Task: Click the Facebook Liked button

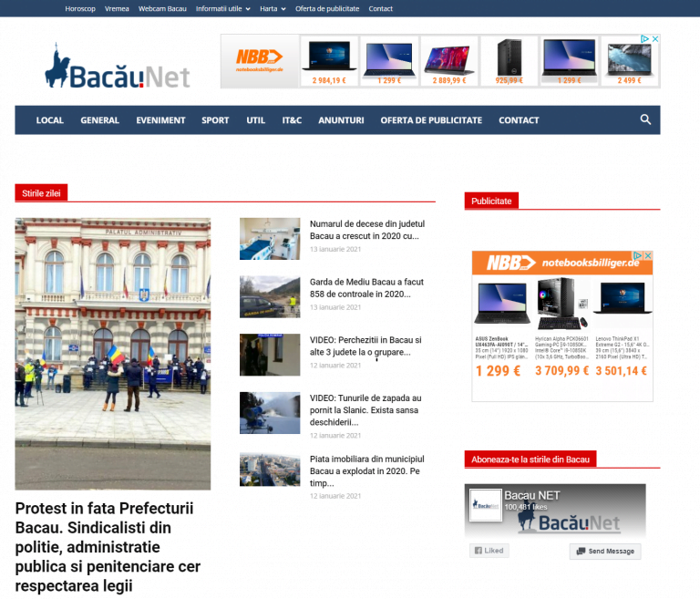Action: point(489,551)
